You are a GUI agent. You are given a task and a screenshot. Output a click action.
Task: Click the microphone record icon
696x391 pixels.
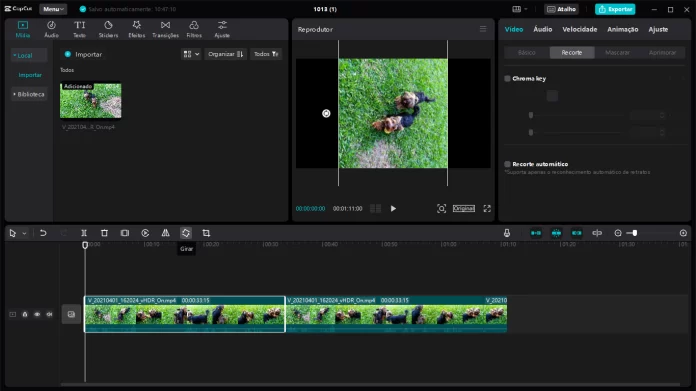pos(507,233)
